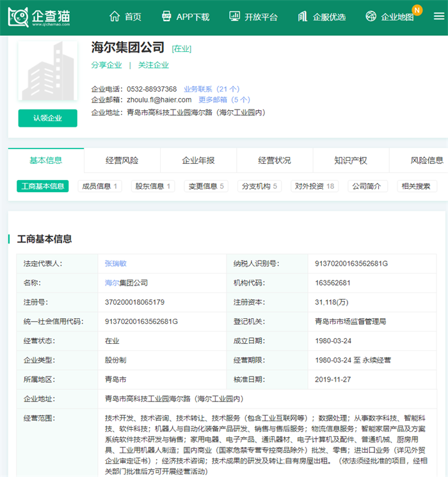
Task: Switch to the 经营风险 tab
Action: 122,160
